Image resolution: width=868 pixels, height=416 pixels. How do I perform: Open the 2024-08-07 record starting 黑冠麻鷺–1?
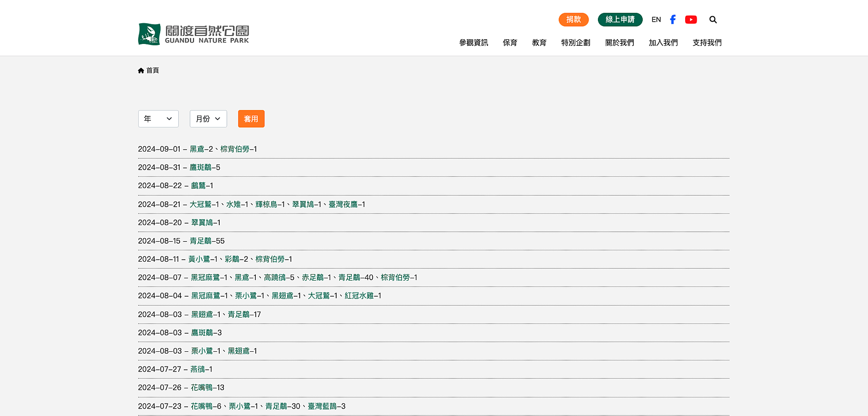[304, 277]
